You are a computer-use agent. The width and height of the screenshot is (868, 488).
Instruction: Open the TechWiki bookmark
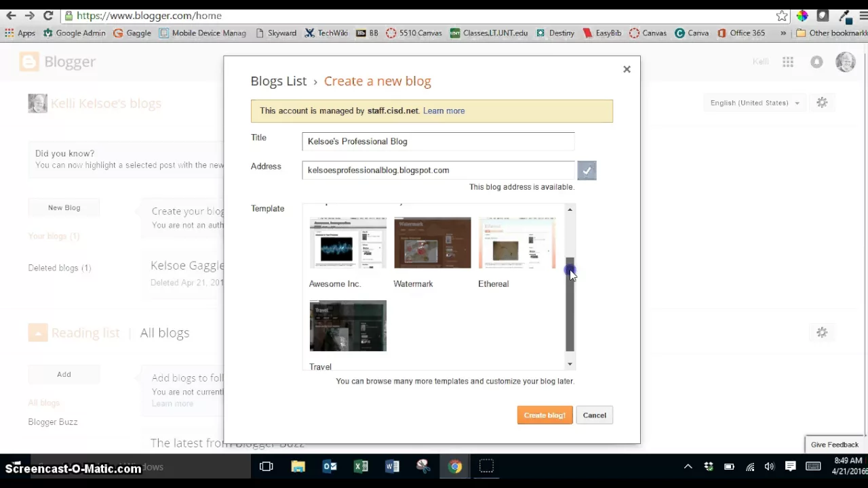pos(326,33)
